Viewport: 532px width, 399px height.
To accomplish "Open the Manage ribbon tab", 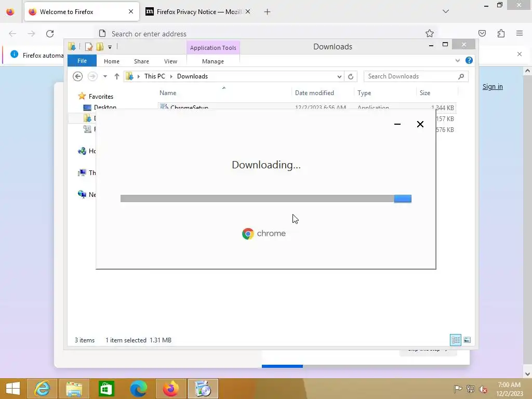I will pos(213,61).
